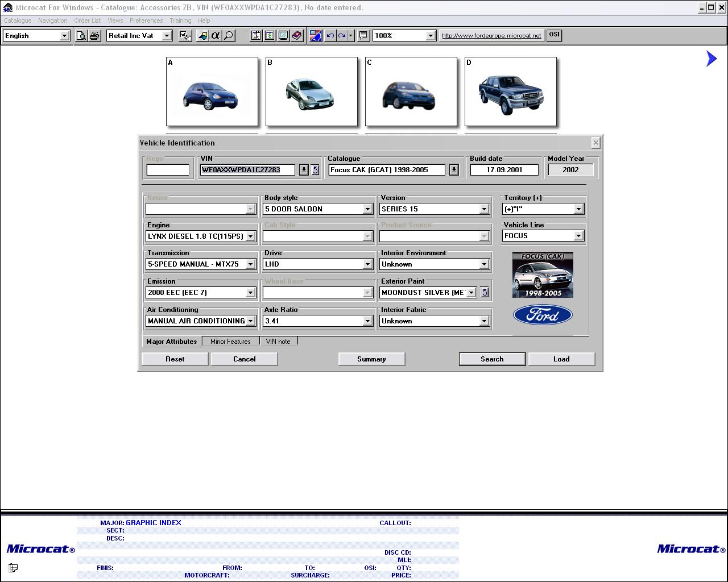Expand the Body style dropdown
Screen dimensions: 728x582
tap(367, 209)
